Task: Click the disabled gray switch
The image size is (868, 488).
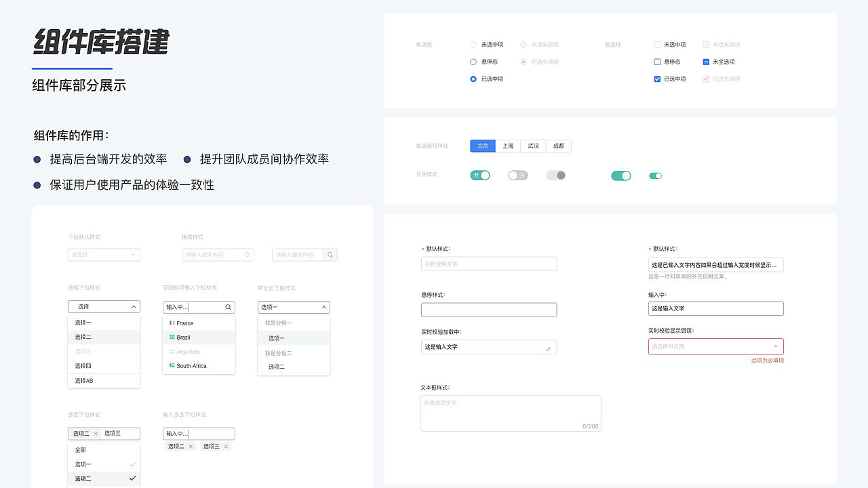Action: (x=556, y=176)
